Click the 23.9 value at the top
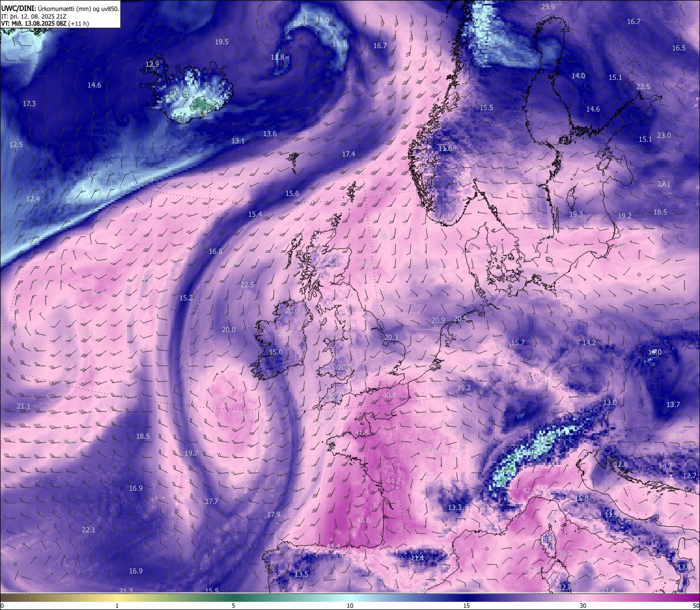The height and width of the screenshot is (610, 700). [x=548, y=7]
